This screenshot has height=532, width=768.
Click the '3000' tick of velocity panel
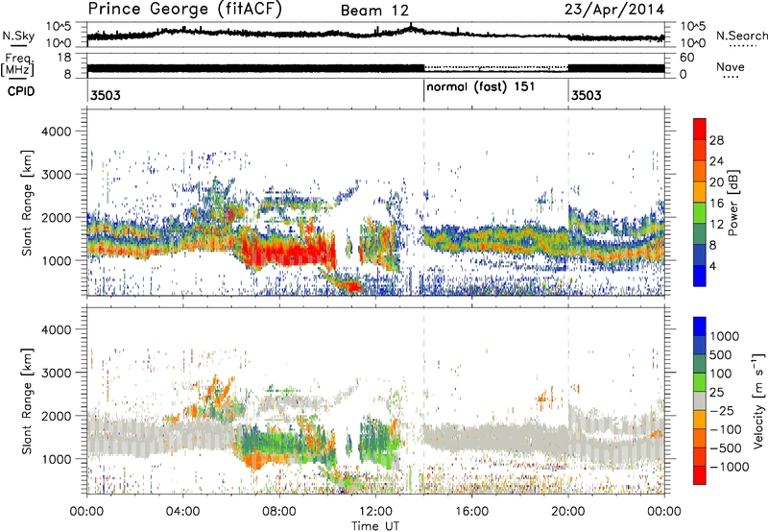pos(57,373)
